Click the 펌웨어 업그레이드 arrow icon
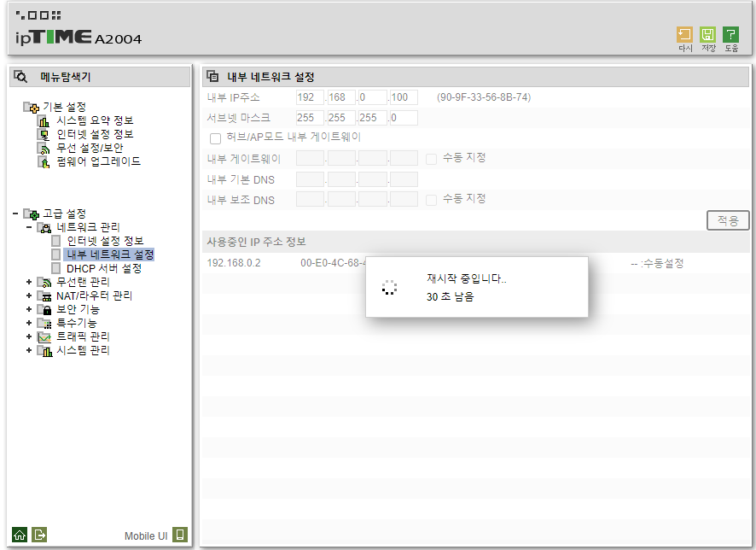The height and width of the screenshot is (550, 756). click(44, 161)
